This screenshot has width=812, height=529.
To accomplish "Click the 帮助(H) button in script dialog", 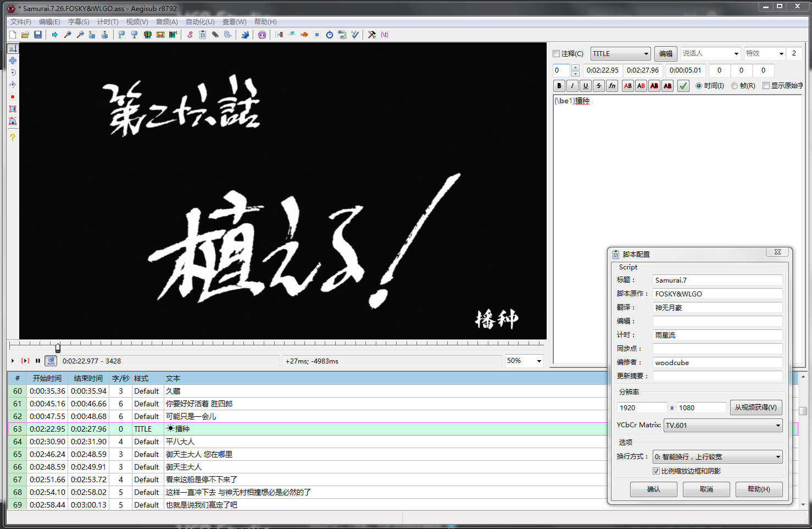I will tap(759, 489).
